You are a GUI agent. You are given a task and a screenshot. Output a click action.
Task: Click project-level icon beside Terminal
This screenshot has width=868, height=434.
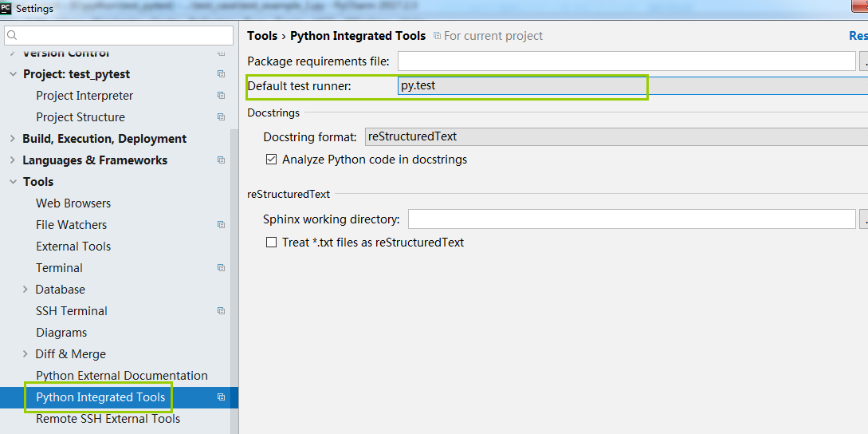click(x=221, y=268)
